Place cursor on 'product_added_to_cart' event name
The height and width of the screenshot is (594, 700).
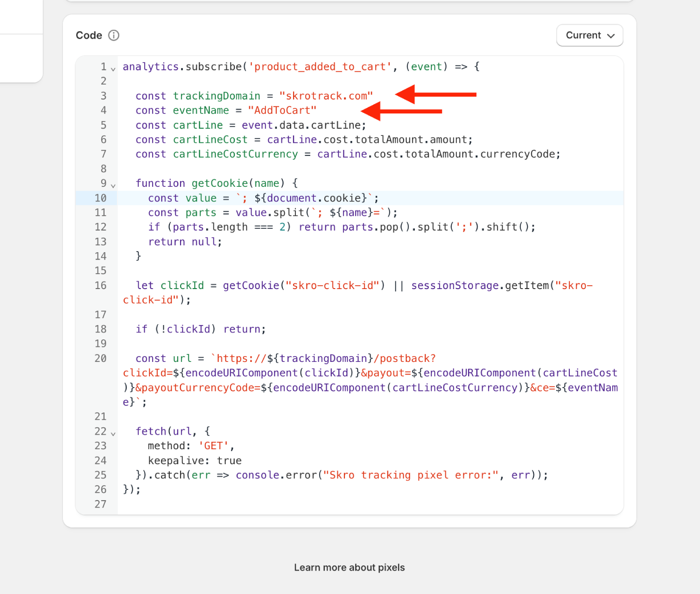[x=320, y=67]
